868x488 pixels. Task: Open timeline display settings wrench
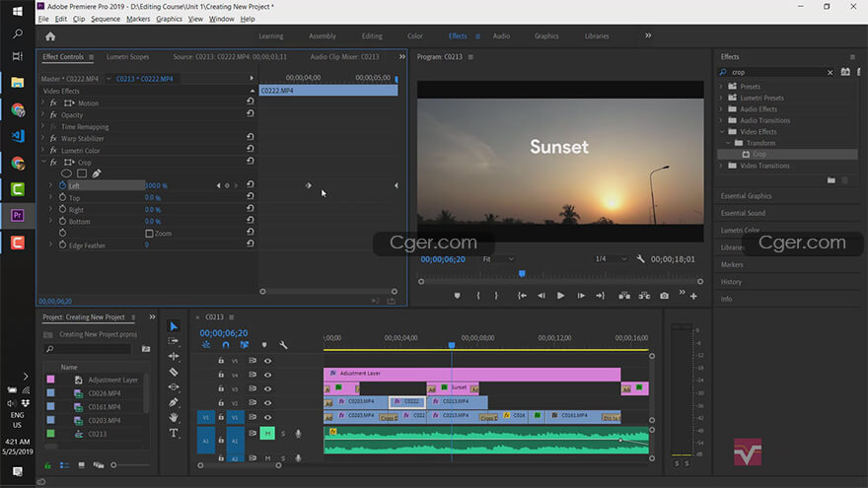pyautogui.click(x=283, y=345)
